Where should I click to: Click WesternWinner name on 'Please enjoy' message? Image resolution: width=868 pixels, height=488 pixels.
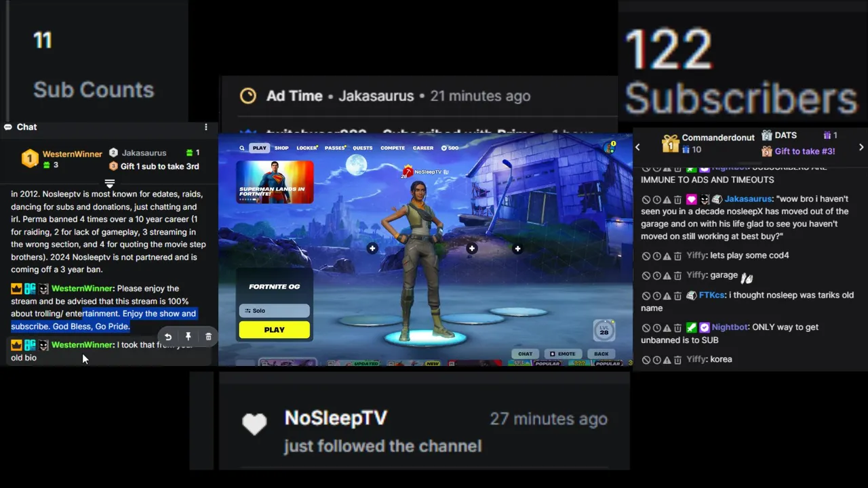click(82, 289)
